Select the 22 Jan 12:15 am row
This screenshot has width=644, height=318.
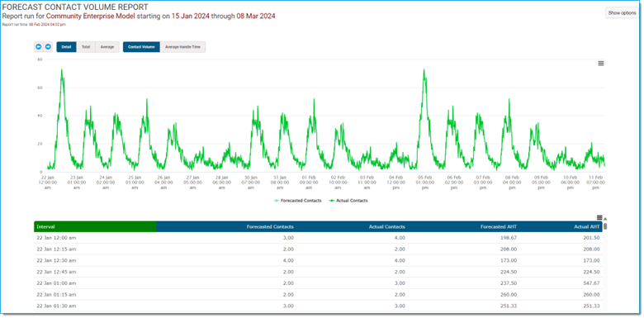coord(319,249)
